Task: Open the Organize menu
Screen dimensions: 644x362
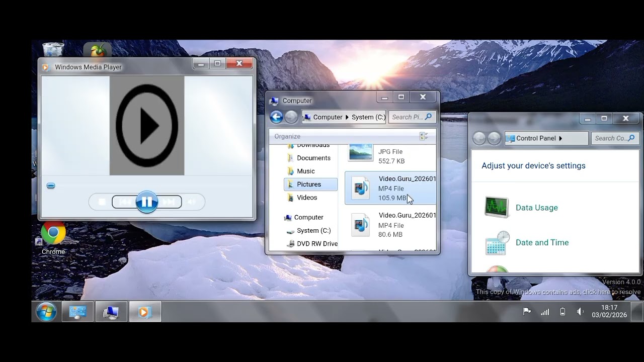Action: click(x=287, y=136)
